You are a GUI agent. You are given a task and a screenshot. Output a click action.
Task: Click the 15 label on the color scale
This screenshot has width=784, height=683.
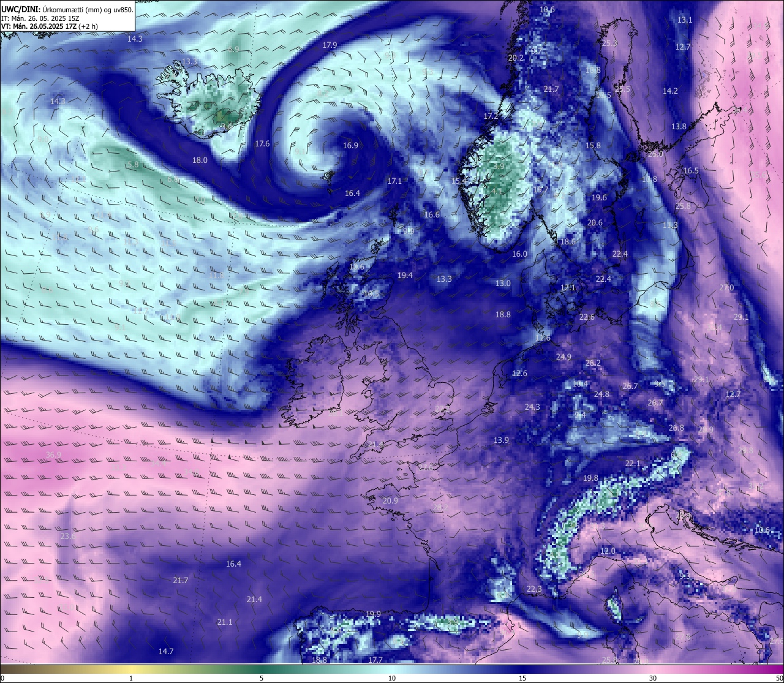click(x=522, y=678)
